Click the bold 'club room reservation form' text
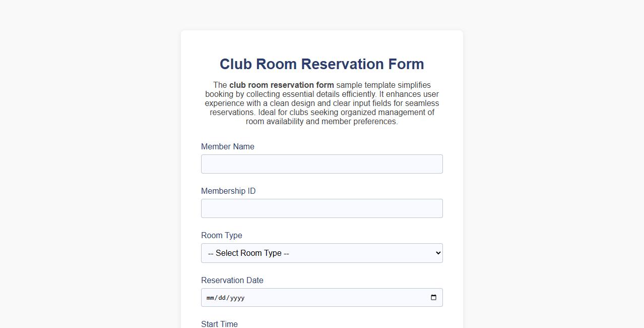Screen dimensions: 644x328 coord(281,85)
